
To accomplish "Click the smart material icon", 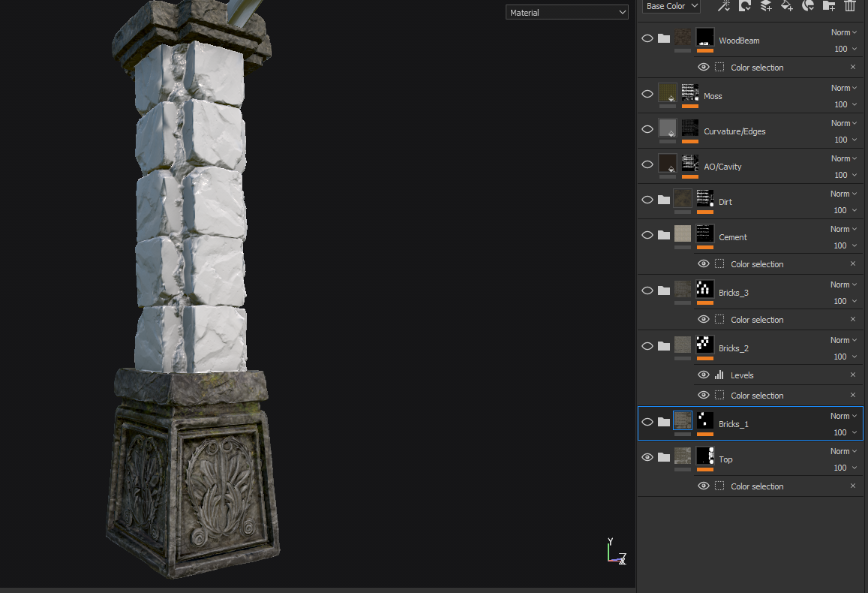I will click(x=808, y=6).
